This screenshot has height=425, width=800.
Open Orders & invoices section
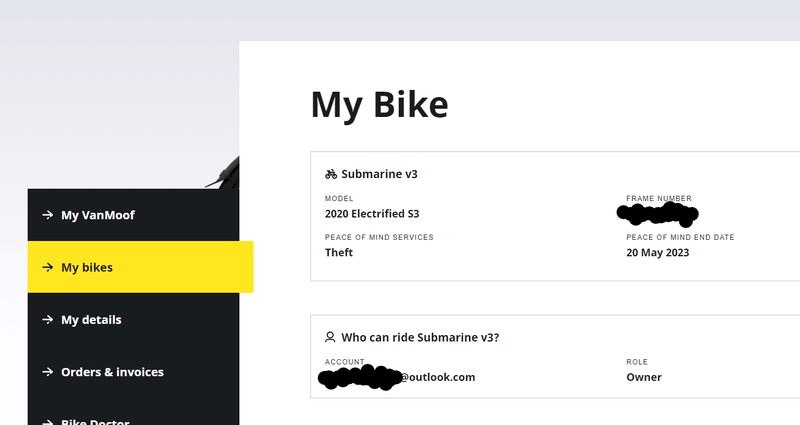[x=133, y=372]
